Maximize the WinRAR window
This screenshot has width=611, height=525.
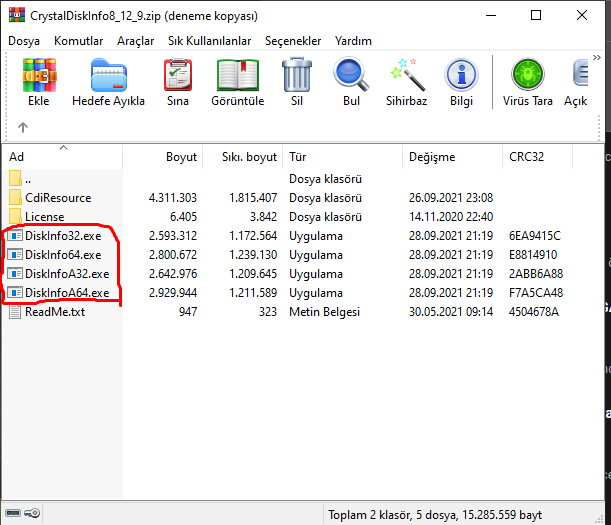pyautogui.click(x=536, y=15)
